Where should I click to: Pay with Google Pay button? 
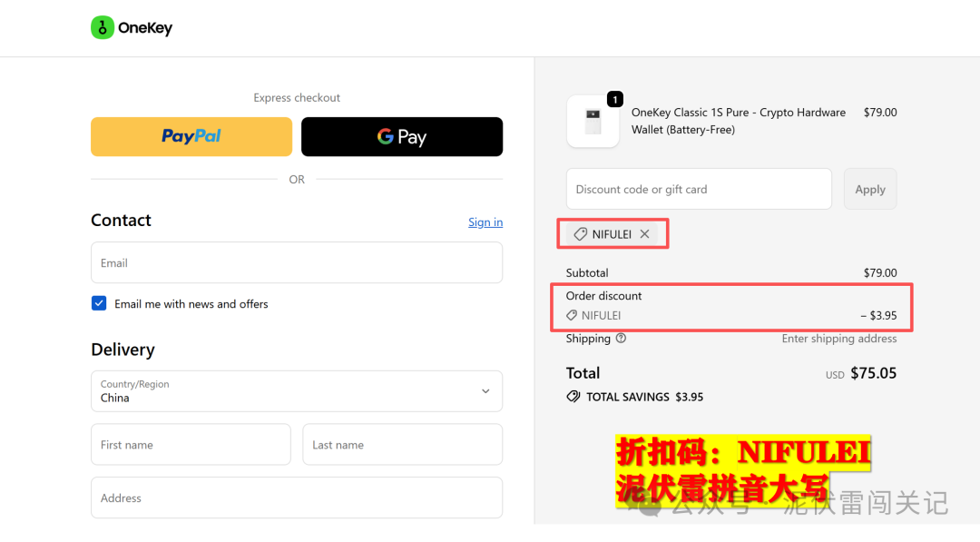click(x=402, y=136)
